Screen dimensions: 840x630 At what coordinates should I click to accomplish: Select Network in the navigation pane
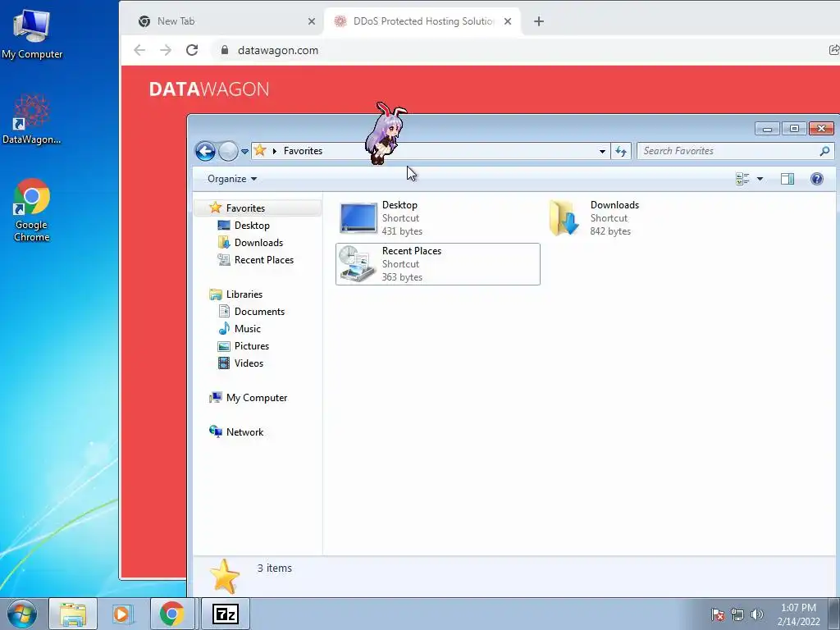pos(244,431)
